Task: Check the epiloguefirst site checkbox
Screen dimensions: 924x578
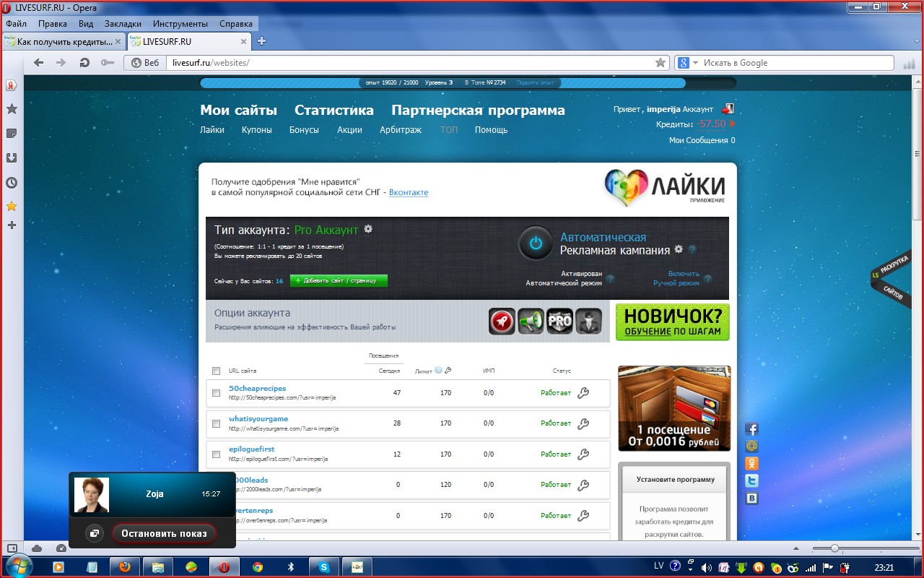Action: [x=216, y=454]
